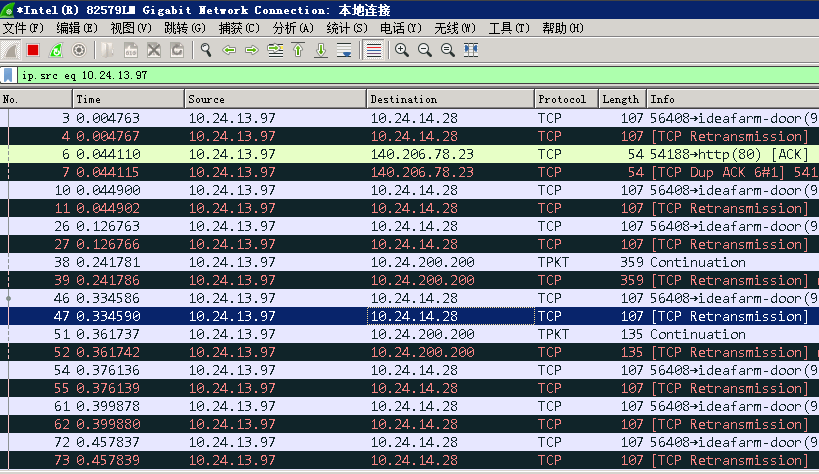
Task: Sort by the No. column header
Action: [36, 99]
